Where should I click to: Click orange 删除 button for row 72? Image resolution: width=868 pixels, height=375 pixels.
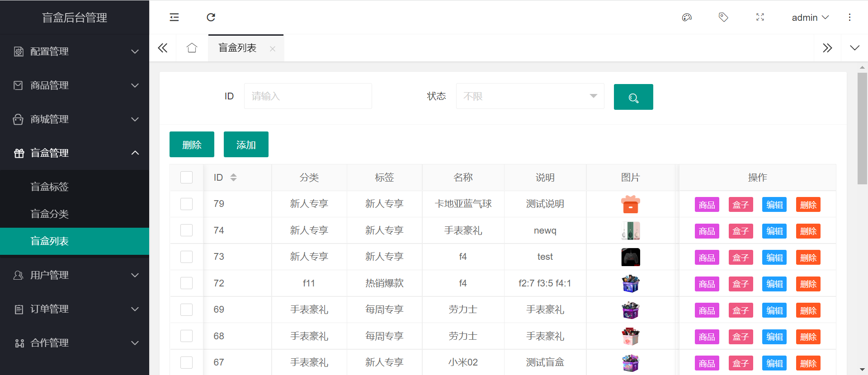pyautogui.click(x=808, y=284)
